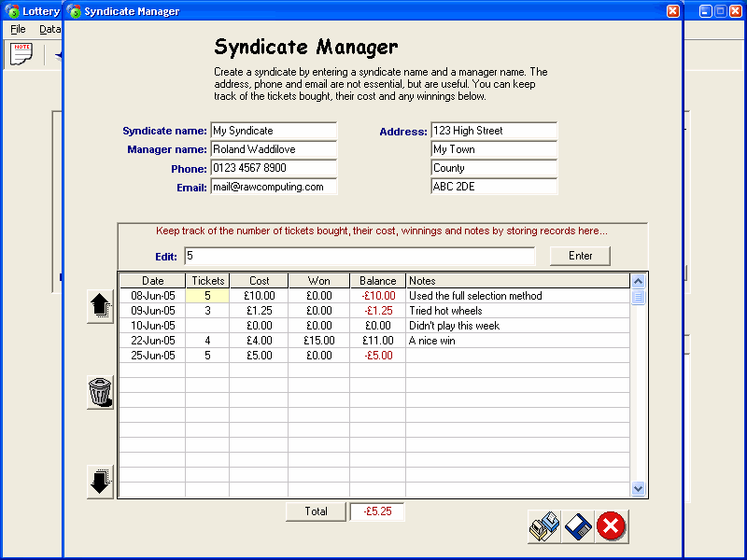Open the Data menu

point(49,30)
